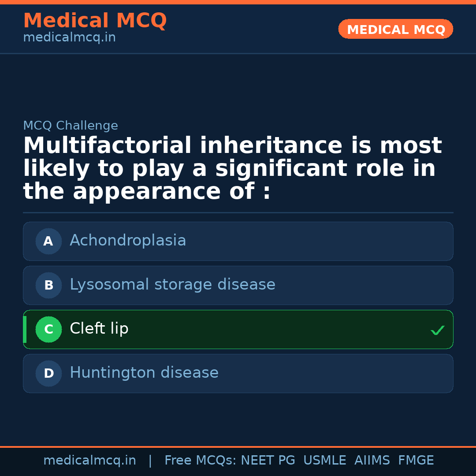The width and height of the screenshot is (476, 476).
Task: Click medicalmcq.in in the footer
Action: coord(90,460)
